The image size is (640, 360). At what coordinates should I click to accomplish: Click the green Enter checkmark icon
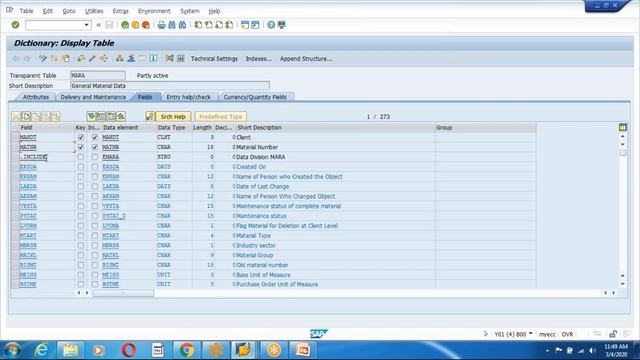coord(15,25)
